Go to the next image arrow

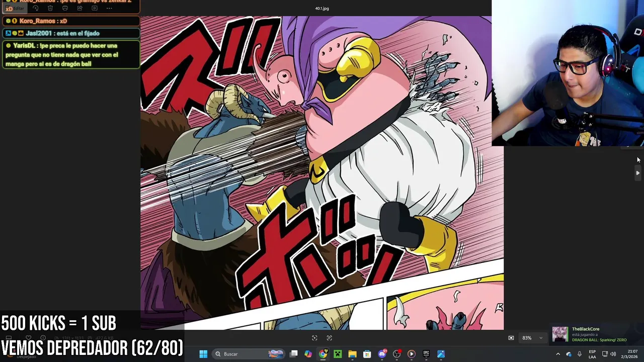point(637,173)
